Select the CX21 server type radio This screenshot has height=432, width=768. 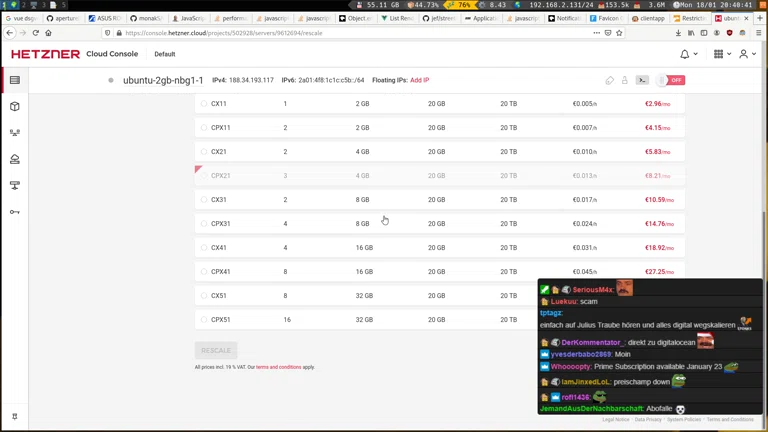[x=204, y=151]
